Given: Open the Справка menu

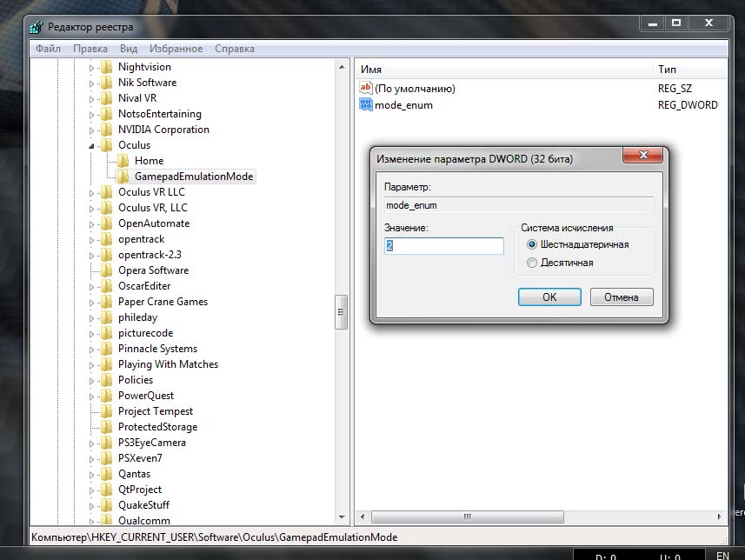Looking at the screenshot, I should pos(235,49).
